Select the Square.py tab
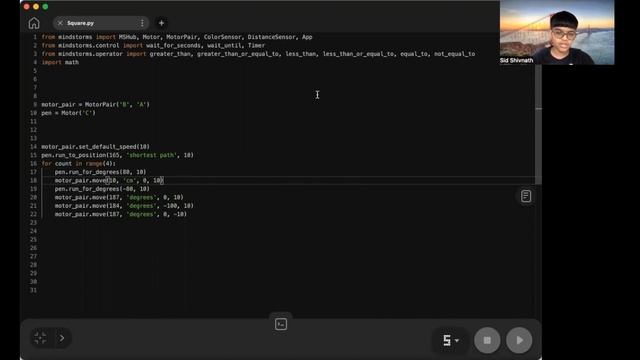This screenshot has width=640, height=360. (x=100, y=23)
